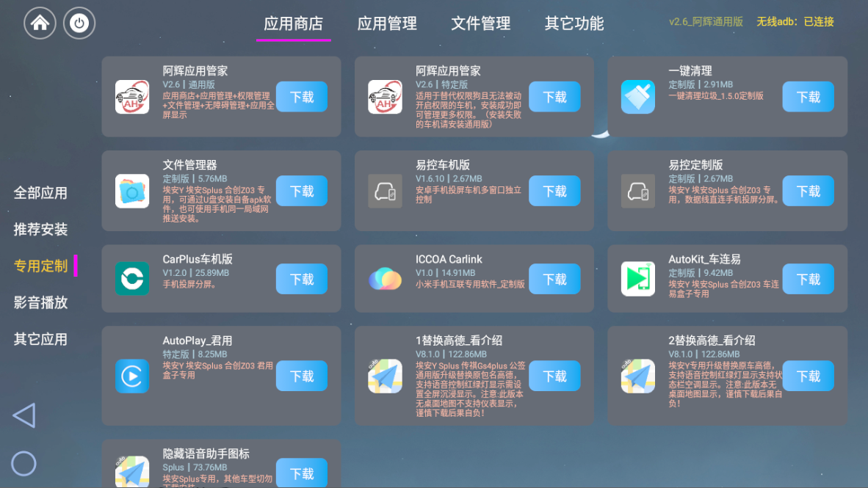This screenshot has height=488, width=868.
Task: Switch to the 应用管理 tab
Action: click(x=387, y=23)
